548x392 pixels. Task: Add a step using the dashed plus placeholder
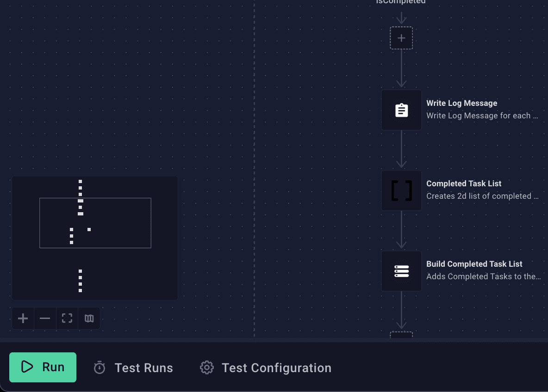tap(401, 38)
